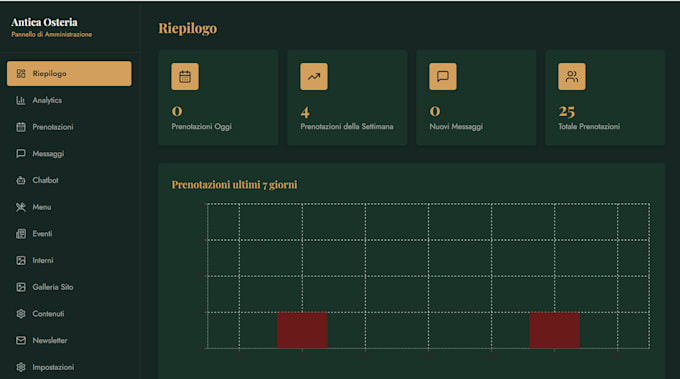The height and width of the screenshot is (379, 680).
Task: Click the value 25 on total card
Action: (567, 112)
